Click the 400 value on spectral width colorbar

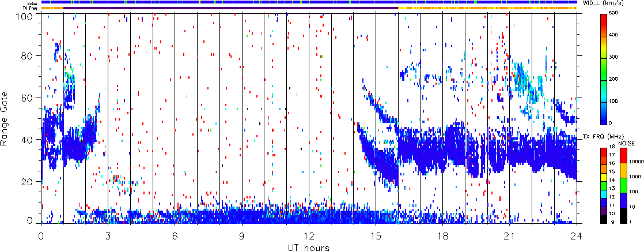(615, 36)
